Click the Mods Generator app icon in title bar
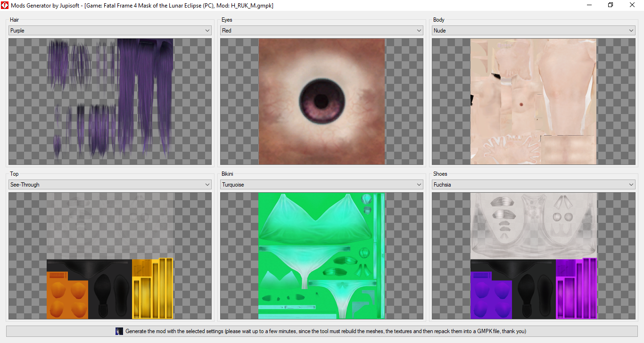 [5, 5]
